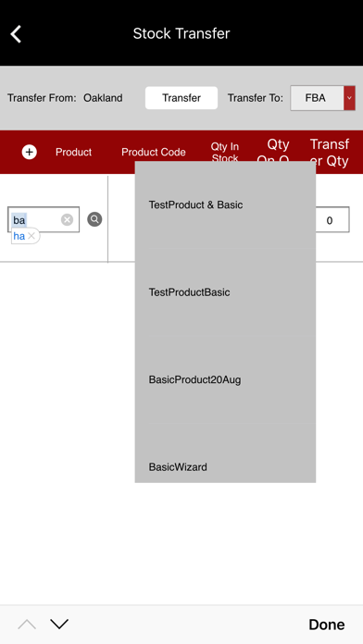
Task: Search products with the magnifier icon
Action: pos(94,219)
